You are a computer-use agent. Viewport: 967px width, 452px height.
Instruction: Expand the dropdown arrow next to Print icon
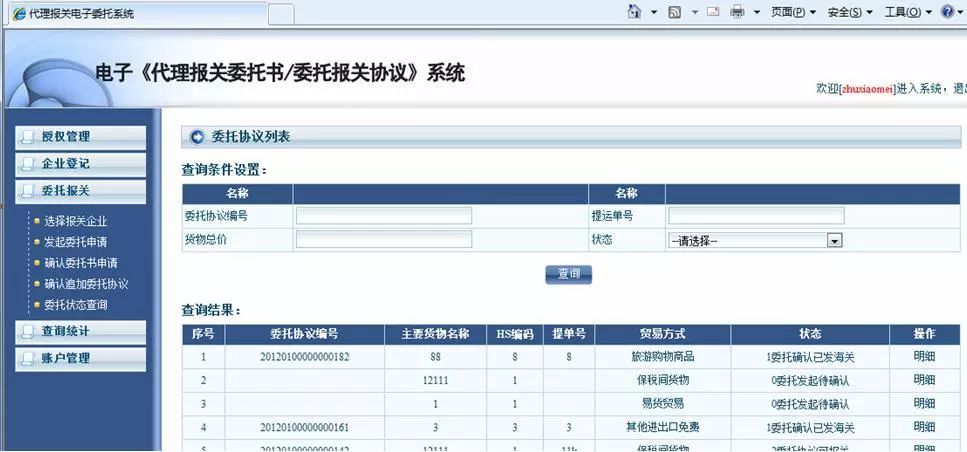pos(756,13)
